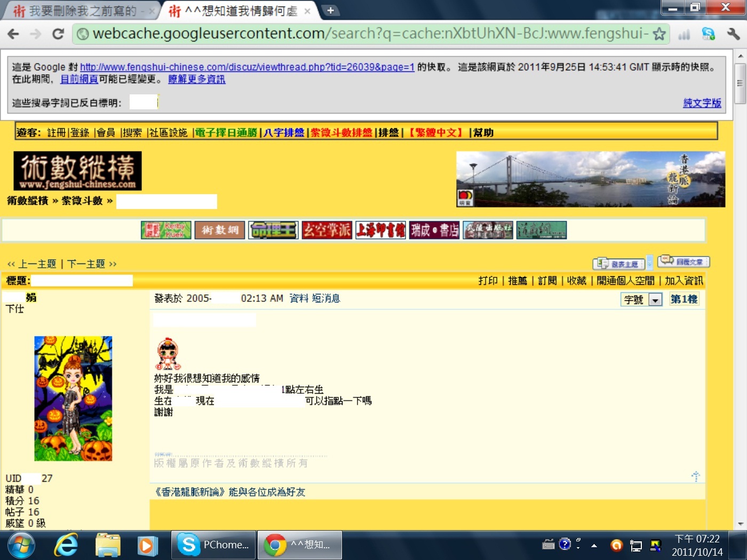Image resolution: width=747 pixels, height=560 pixels.
Task: Open Chrome's wrench settings menu
Action: pos(733,34)
